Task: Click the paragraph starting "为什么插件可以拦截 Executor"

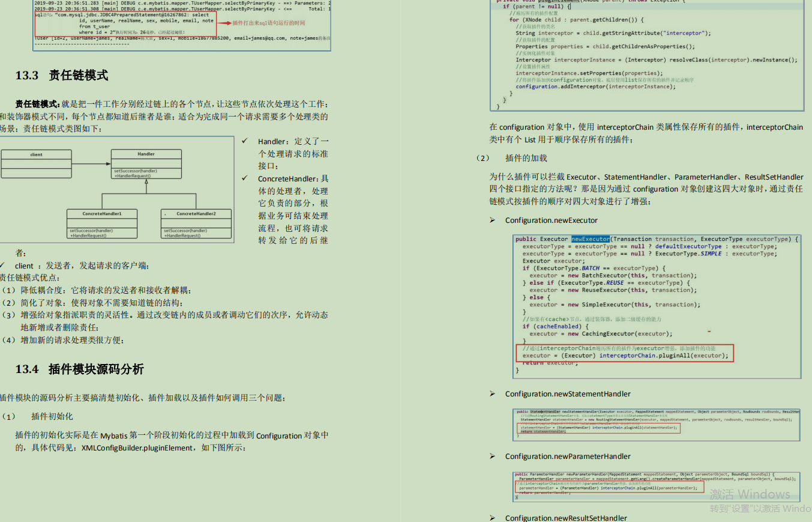Action: (x=646, y=189)
